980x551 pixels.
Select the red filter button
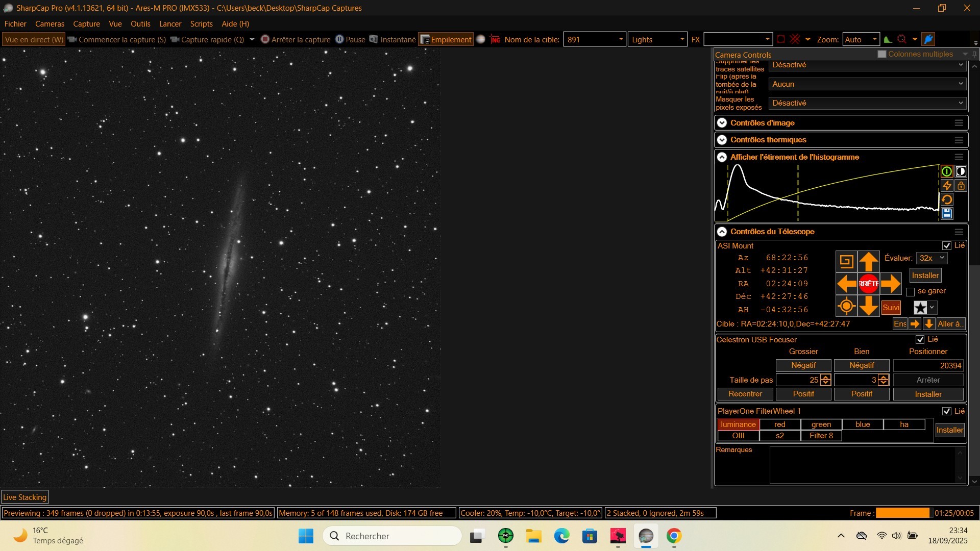point(780,424)
